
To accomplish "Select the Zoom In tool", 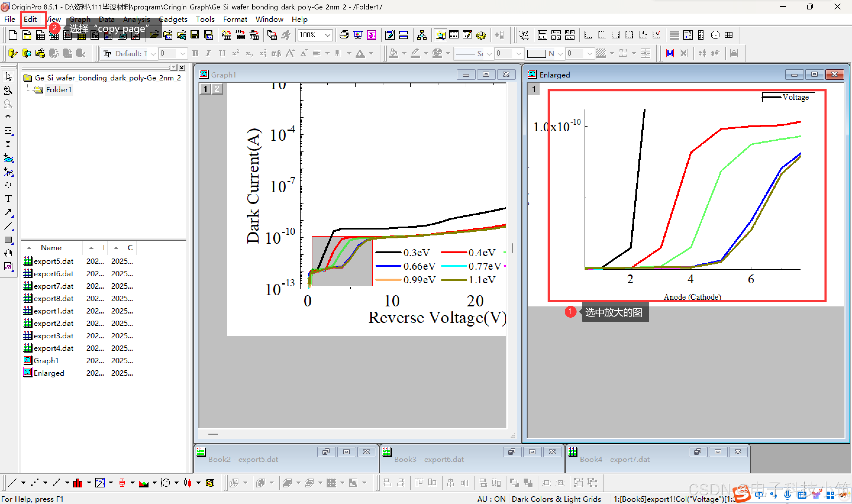I will click(x=8, y=90).
